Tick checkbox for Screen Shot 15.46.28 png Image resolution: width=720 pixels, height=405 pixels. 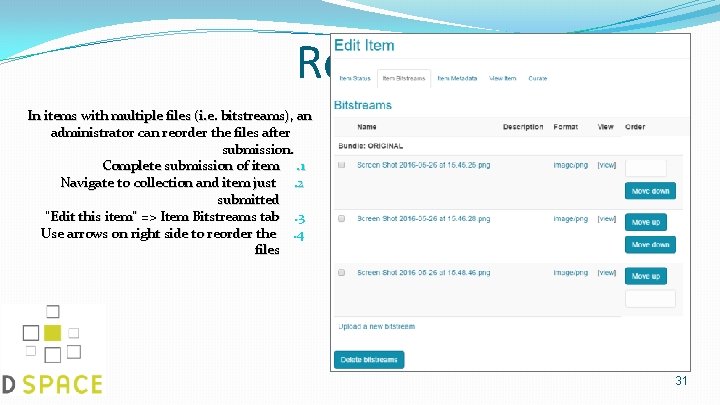[342, 219]
